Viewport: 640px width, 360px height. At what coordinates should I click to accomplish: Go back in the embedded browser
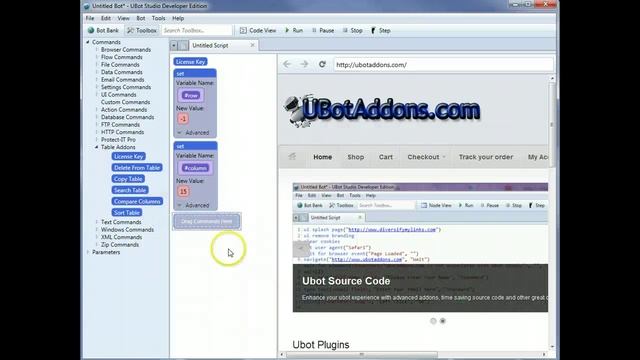(287, 64)
